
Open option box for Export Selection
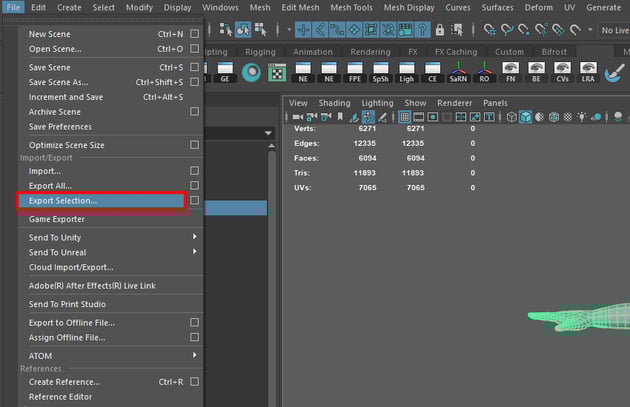click(x=195, y=201)
